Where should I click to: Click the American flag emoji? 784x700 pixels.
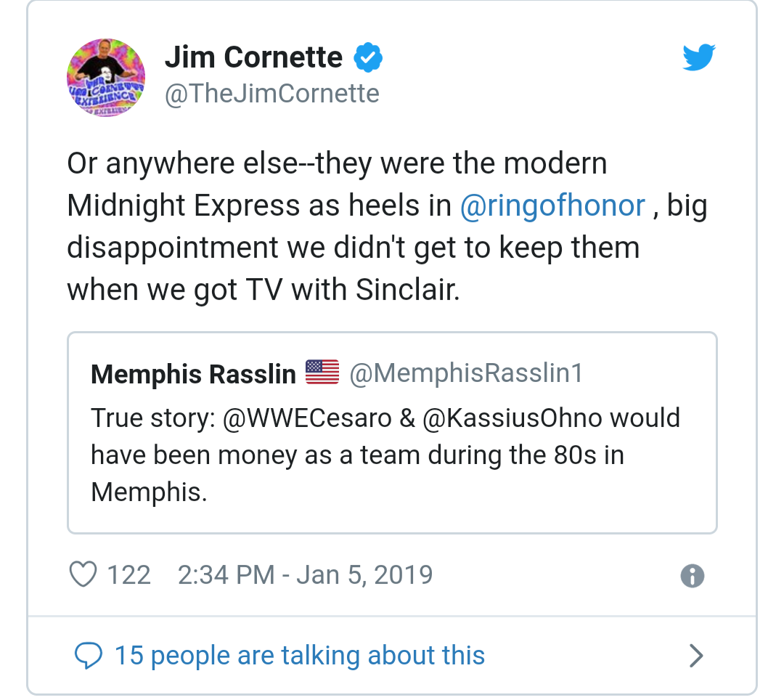point(322,372)
